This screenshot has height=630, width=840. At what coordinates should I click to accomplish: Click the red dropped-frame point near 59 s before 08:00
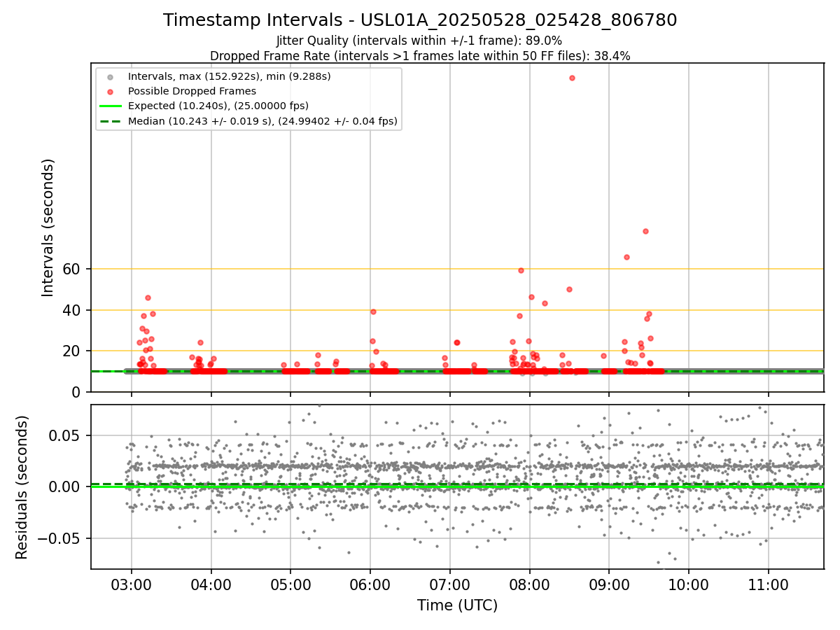pos(521,270)
